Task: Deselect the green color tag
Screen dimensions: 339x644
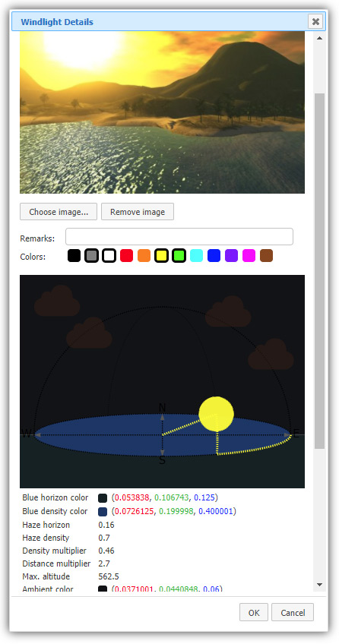Action: tap(179, 255)
